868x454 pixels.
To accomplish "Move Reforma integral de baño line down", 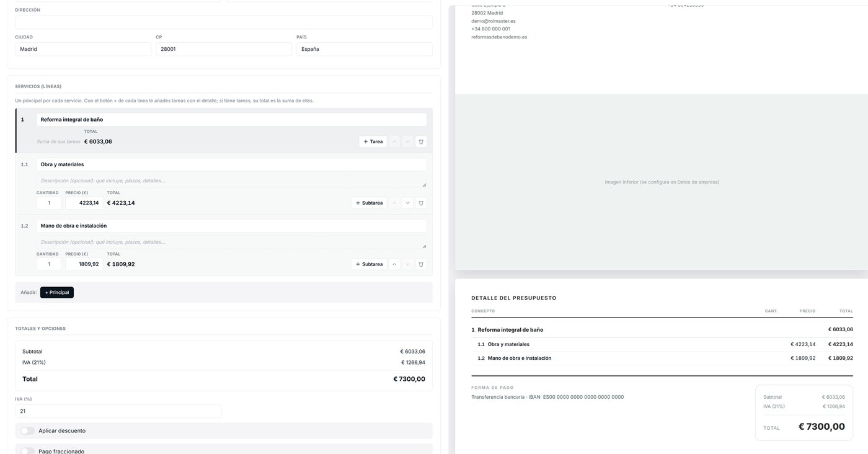I will [x=407, y=141].
